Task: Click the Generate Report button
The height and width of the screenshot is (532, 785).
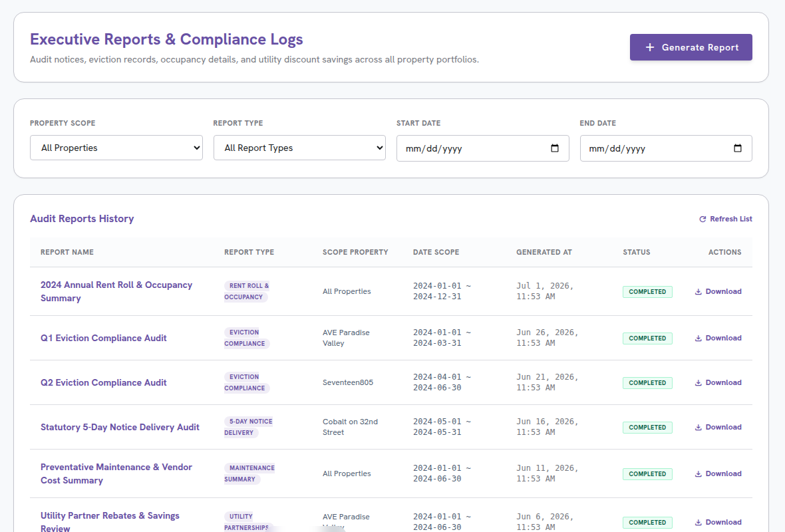Action: (691, 47)
